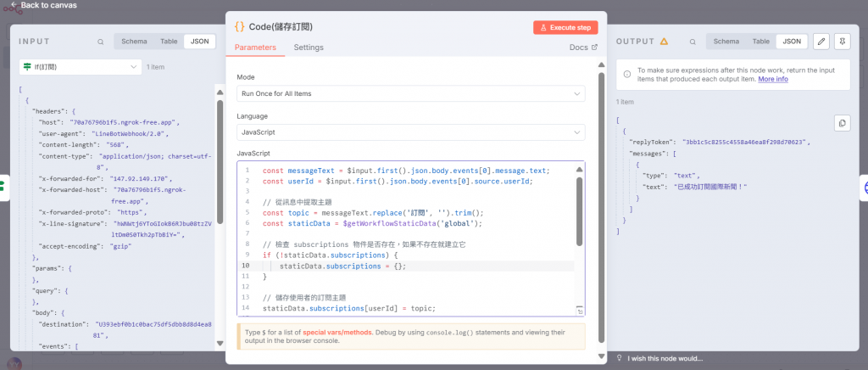Click the info circle icon in the output notice
The image size is (868, 370).
(x=627, y=74)
